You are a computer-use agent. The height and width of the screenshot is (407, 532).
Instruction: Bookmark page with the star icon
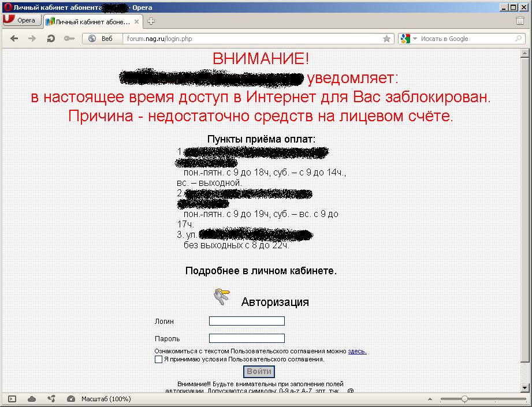(x=386, y=39)
